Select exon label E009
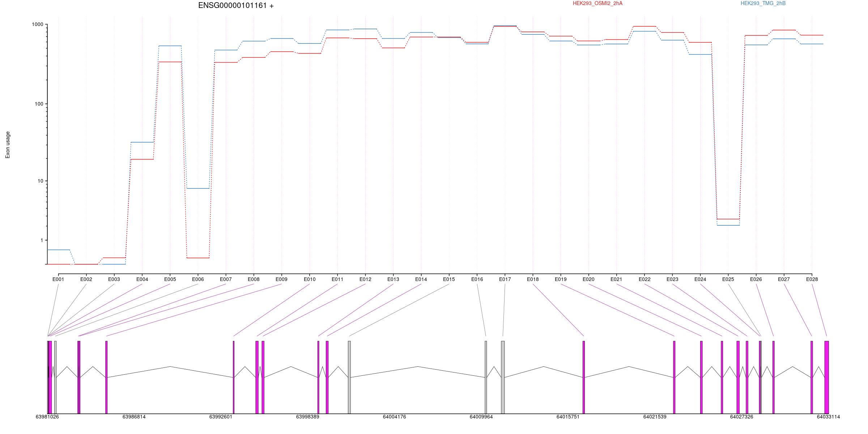This screenshot has width=868, height=434. [x=281, y=279]
